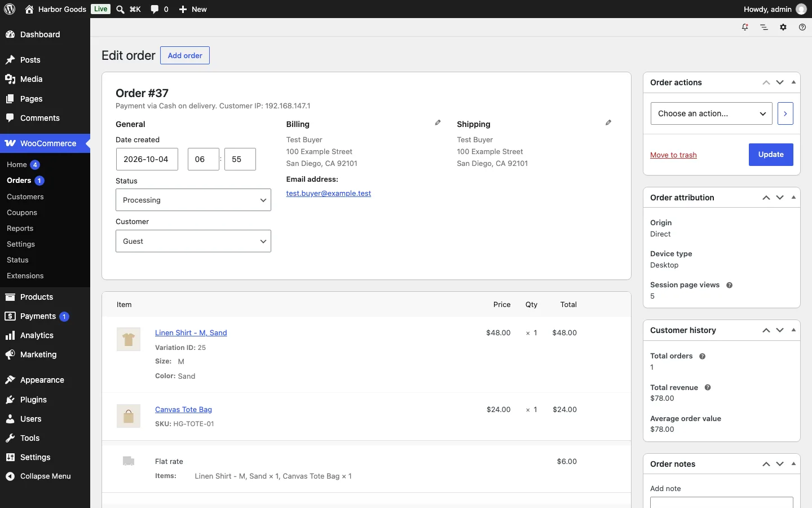
Task: Click Collapse Menu in the sidebar
Action: coord(45,476)
